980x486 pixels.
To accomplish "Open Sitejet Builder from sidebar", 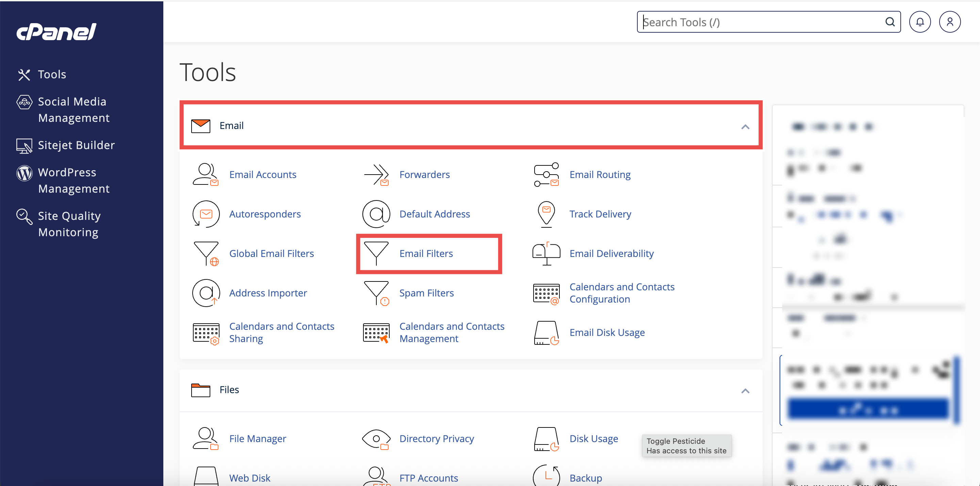I will click(x=76, y=145).
